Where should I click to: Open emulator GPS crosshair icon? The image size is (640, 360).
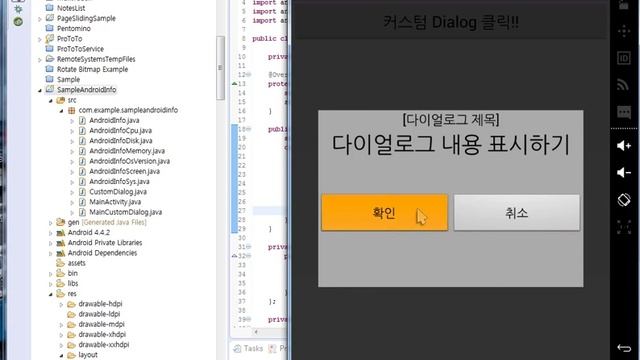click(x=624, y=31)
